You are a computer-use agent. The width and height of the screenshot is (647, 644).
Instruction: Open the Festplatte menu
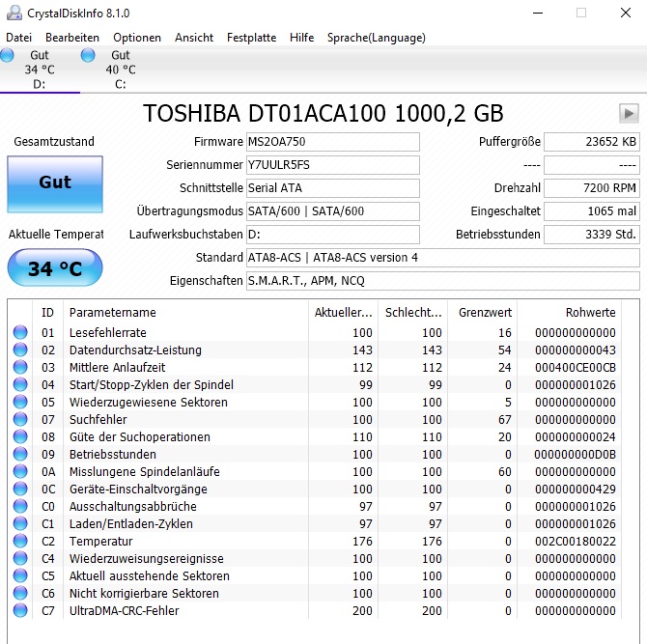point(251,38)
